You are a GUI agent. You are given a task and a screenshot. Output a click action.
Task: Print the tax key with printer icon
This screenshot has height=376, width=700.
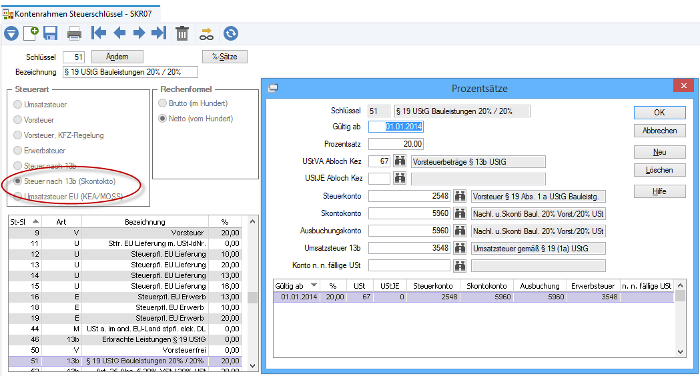pyautogui.click(x=74, y=34)
